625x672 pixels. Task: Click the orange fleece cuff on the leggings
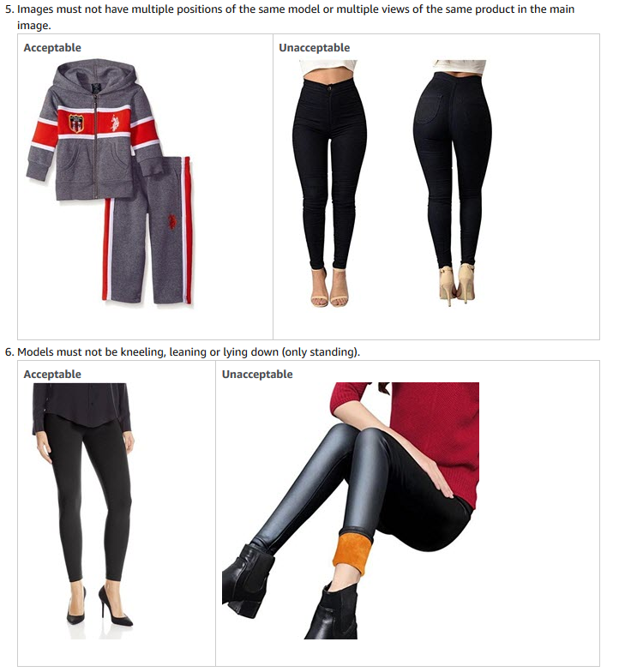click(353, 552)
